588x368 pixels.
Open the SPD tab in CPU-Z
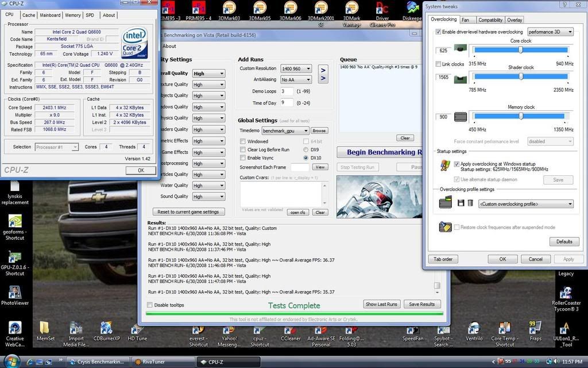[90, 15]
